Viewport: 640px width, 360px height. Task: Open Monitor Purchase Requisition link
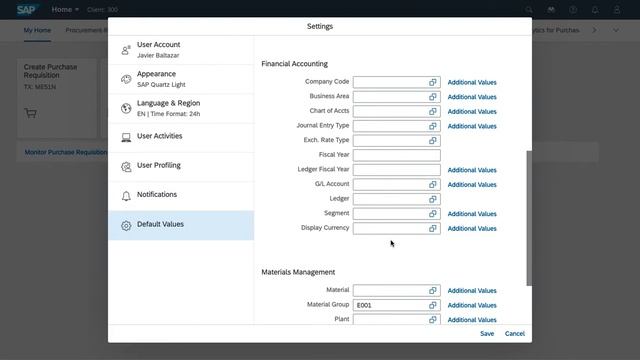pyautogui.click(x=65, y=152)
